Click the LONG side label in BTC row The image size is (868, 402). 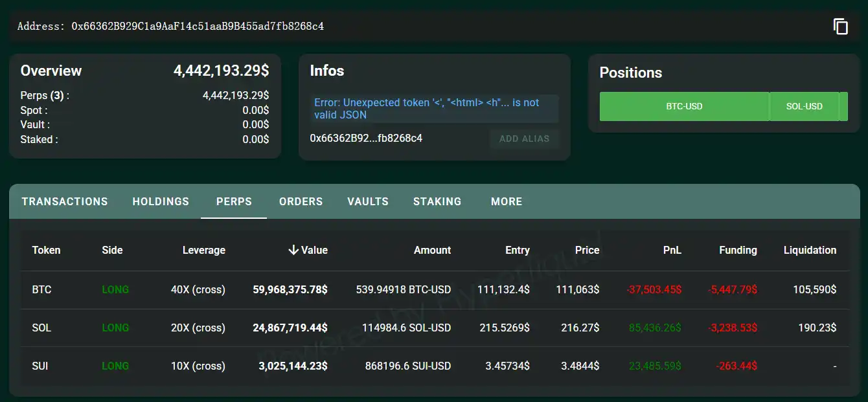[x=115, y=289]
